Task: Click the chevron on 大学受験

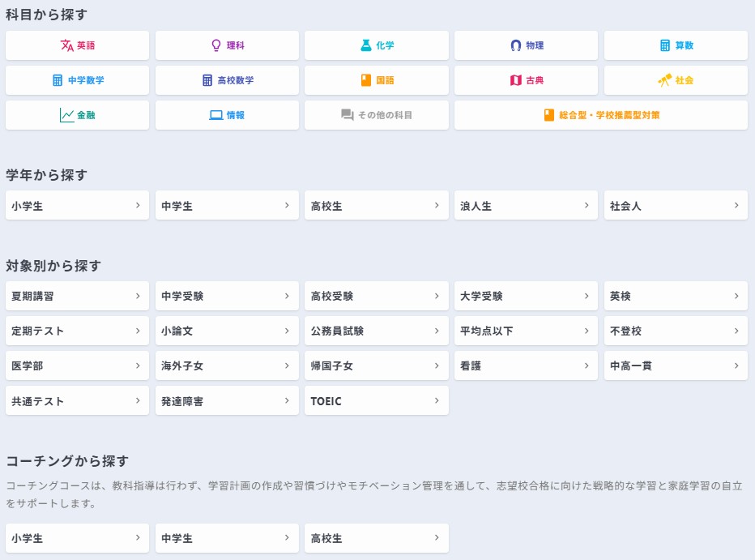Action: (587, 296)
